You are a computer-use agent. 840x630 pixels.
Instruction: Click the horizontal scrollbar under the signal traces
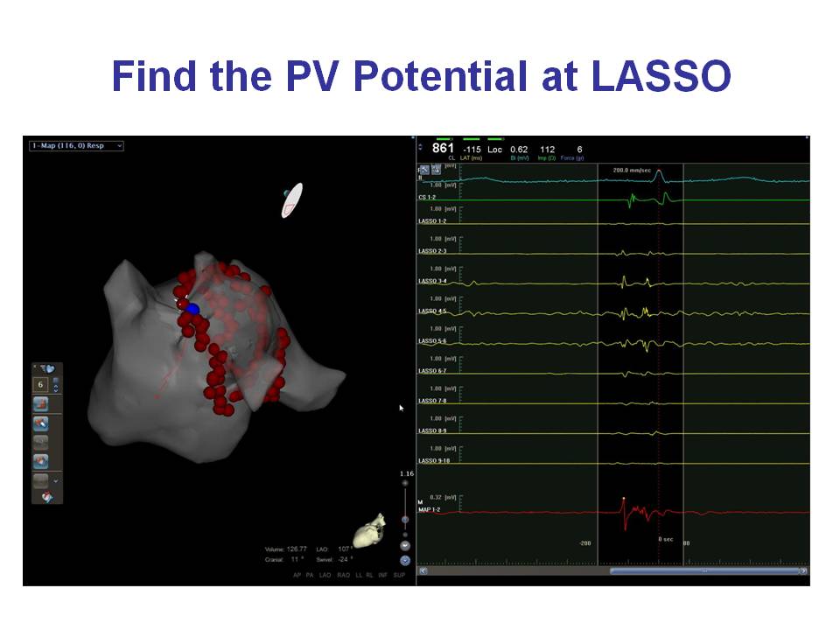[707, 570]
